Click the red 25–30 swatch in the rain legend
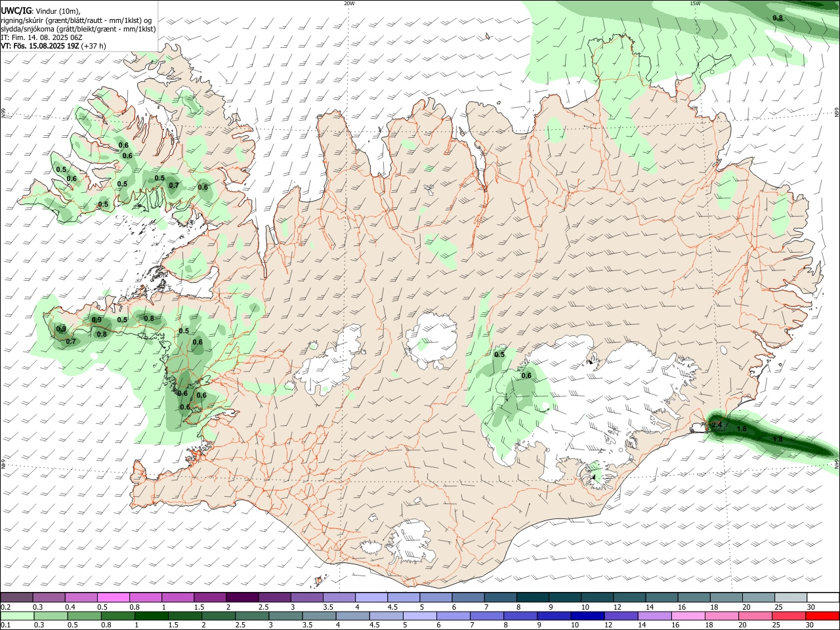Screen dimensions: 840x630 (822, 616)
